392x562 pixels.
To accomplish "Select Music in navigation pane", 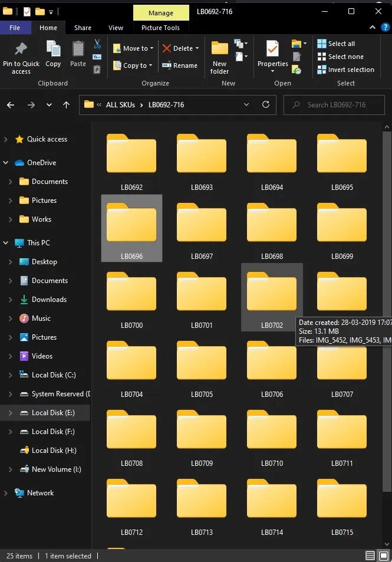I will click(41, 318).
